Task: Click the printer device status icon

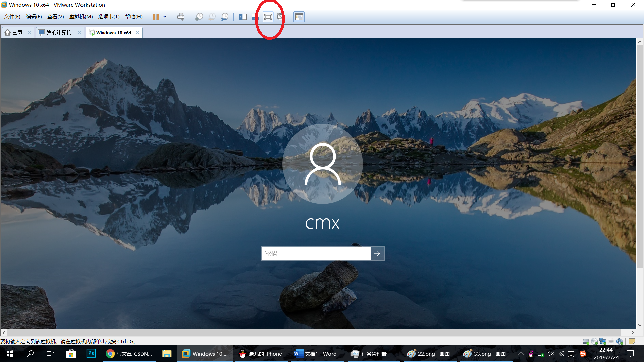Action: pyautogui.click(x=611, y=341)
